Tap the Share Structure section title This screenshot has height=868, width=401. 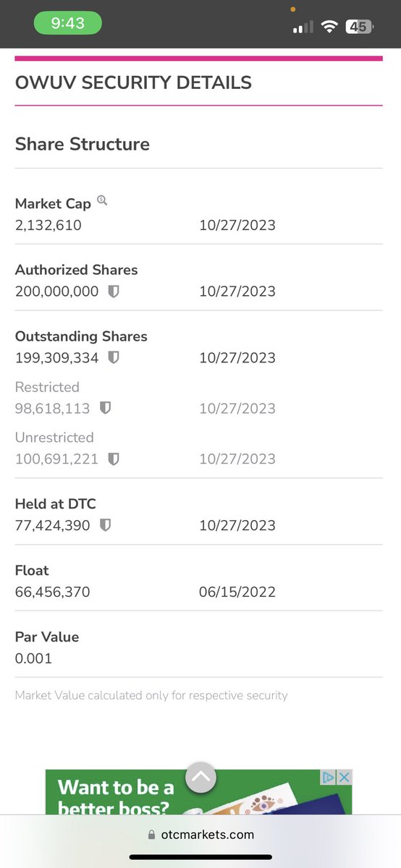[83, 144]
